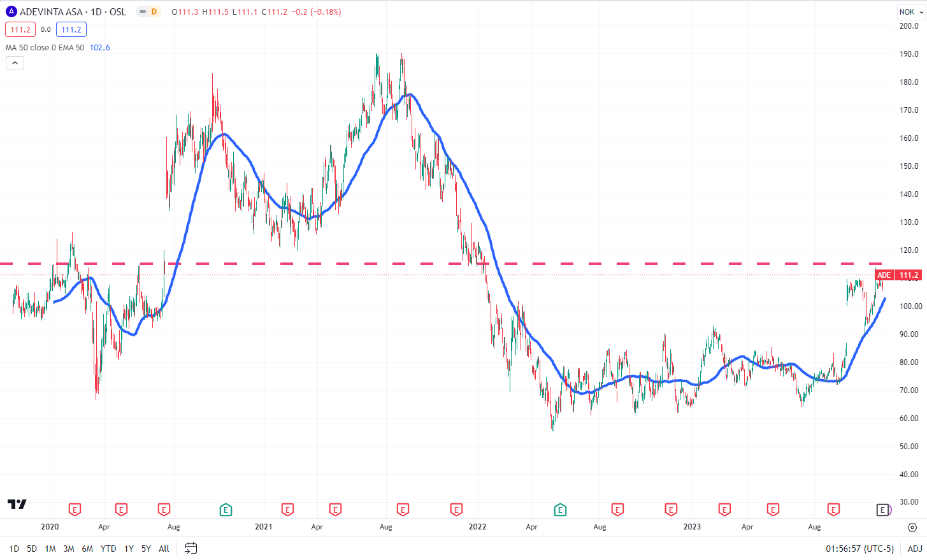Image resolution: width=927 pixels, height=560 pixels.
Task: Click red earnings marker just after Aug 2022
Action: (617, 510)
